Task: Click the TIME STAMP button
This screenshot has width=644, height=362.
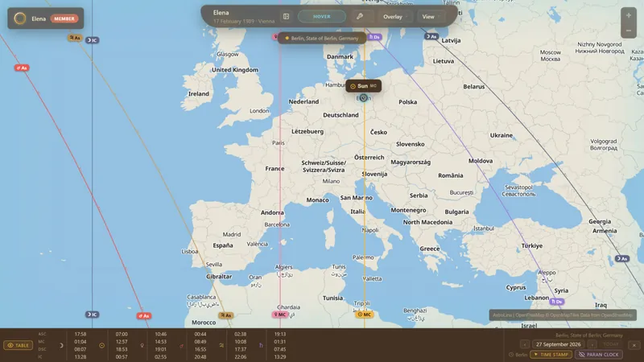Action: click(551, 355)
